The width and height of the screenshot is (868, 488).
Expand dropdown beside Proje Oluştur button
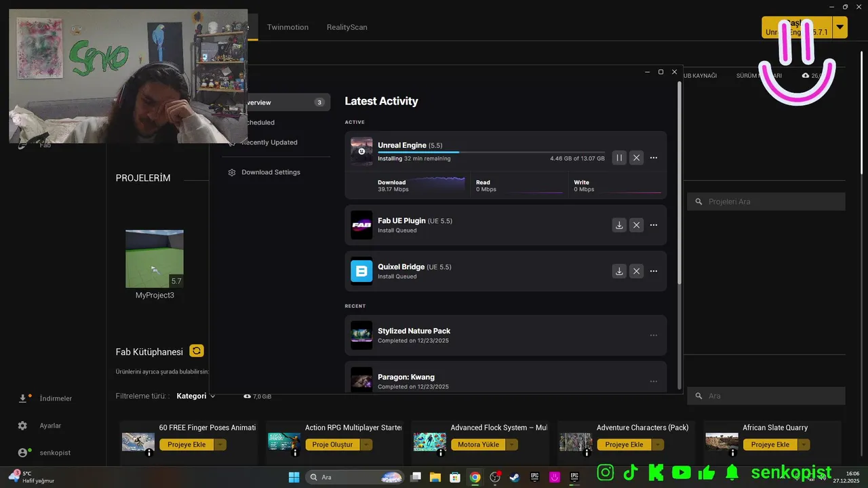pyautogui.click(x=366, y=445)
